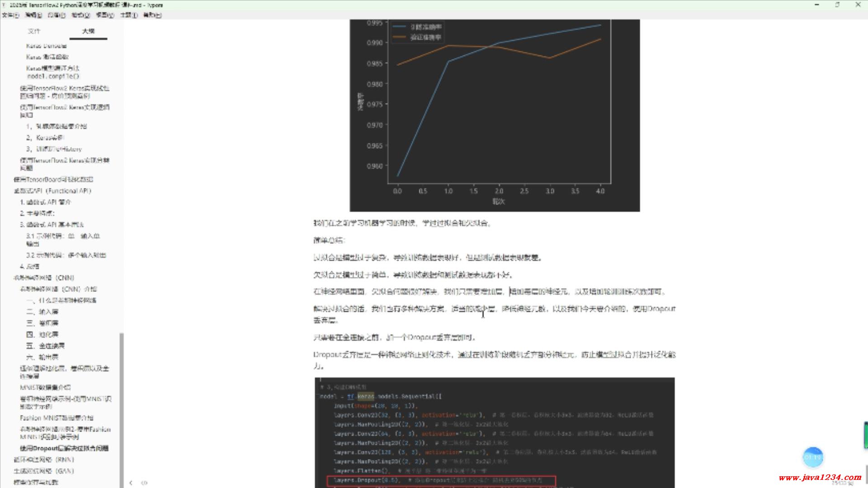Go to 函数式API (Functional API) heading
The width and height of the screenshot is (868, 488).
point(52,191)
